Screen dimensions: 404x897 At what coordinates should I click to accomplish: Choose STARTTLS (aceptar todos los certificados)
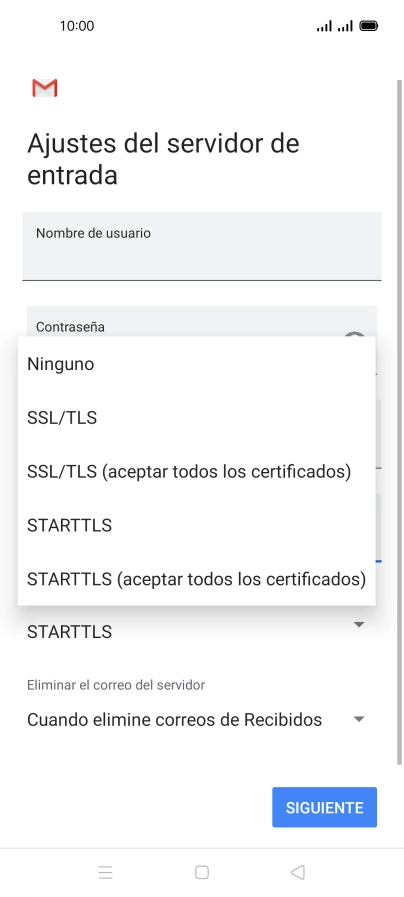tap(197, 579)
